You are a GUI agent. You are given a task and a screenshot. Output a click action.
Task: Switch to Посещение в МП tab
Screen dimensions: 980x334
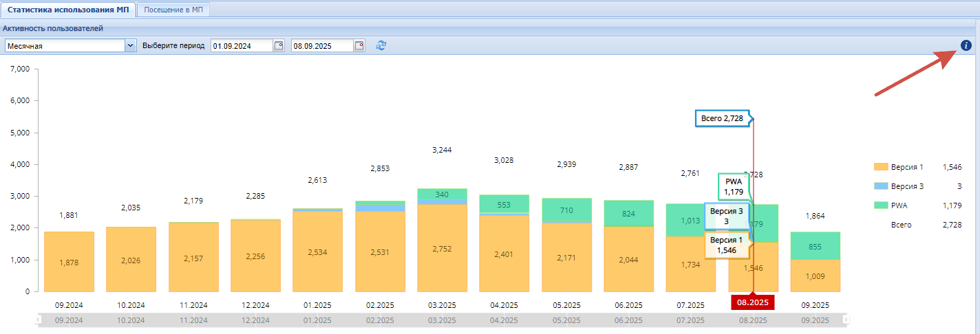pos(173,10)
